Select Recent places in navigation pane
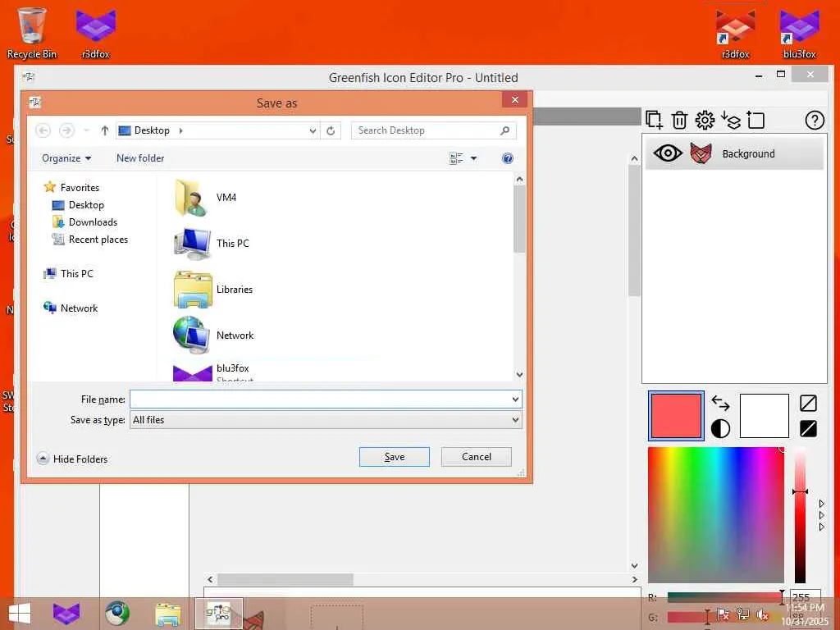Image resolution: width=840 pixels, height=630 pixels. click(98, 240)
